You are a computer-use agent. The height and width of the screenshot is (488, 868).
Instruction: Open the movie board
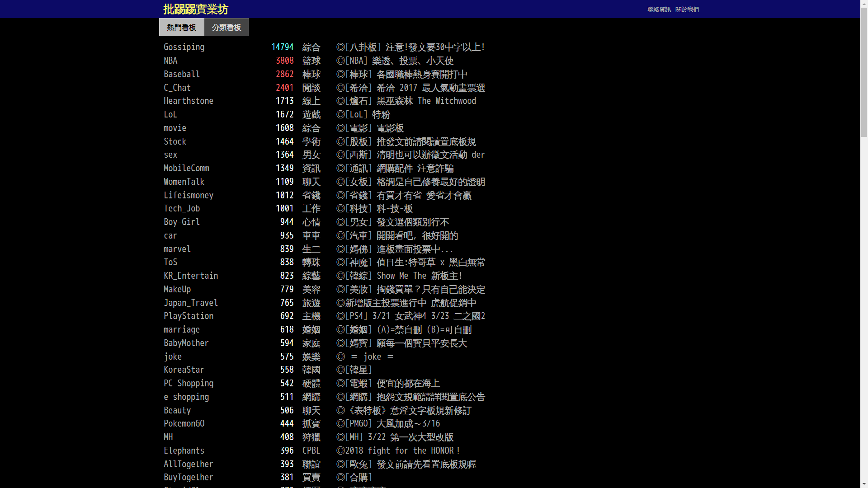(x=175, y=128)
